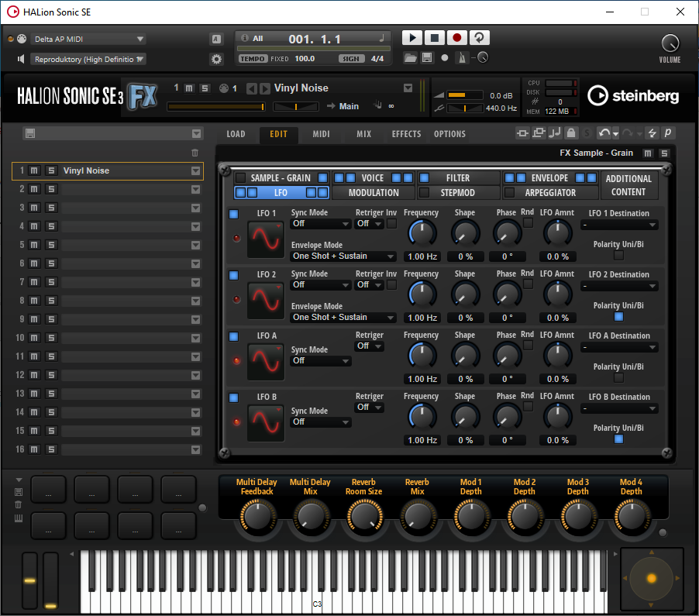Image resolution: width=699 pixels, height=616 pixels.
Task: Click the Reverb Room Size quick control knob
Action: [365, 517]
